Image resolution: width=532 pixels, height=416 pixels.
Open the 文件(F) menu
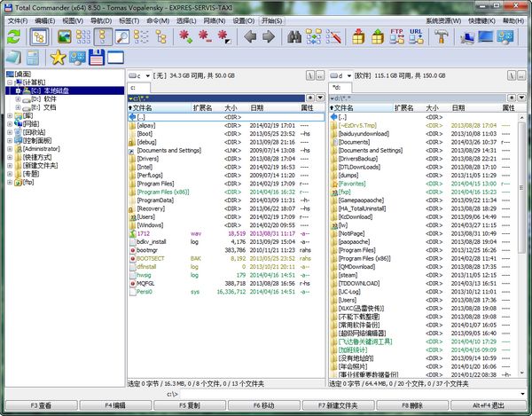(x=16, y=20)
